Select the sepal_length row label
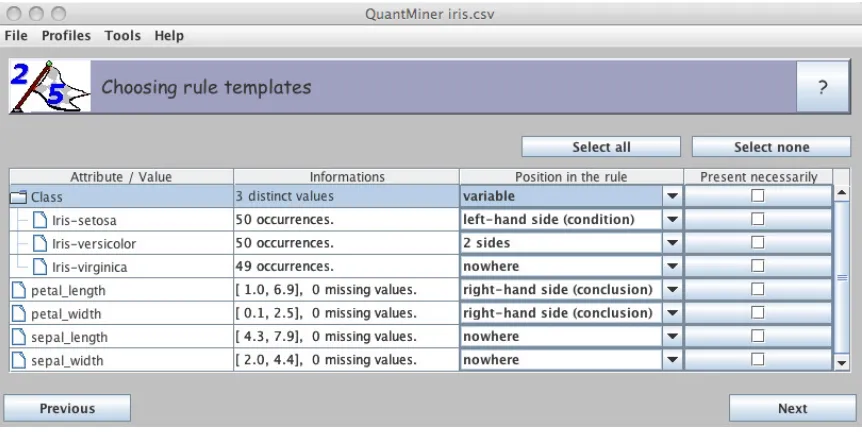Screen dimensions: 862x436 point(69,337)
